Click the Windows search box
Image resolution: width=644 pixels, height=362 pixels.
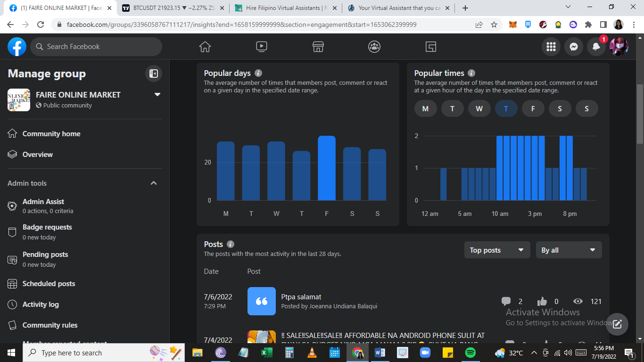pyautogui.click(x=104, y=353)
